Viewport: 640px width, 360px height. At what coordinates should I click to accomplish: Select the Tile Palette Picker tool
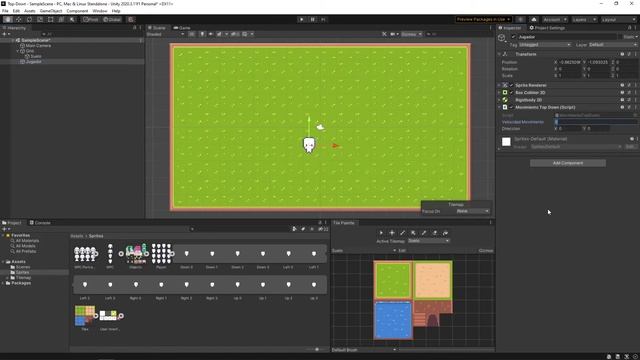coord(424,233)
